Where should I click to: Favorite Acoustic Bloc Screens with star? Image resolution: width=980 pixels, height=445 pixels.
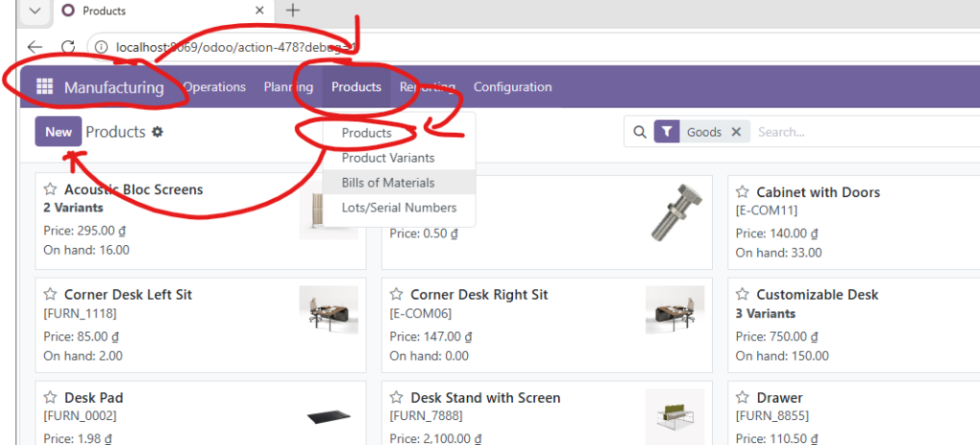(x=51, y=189)
